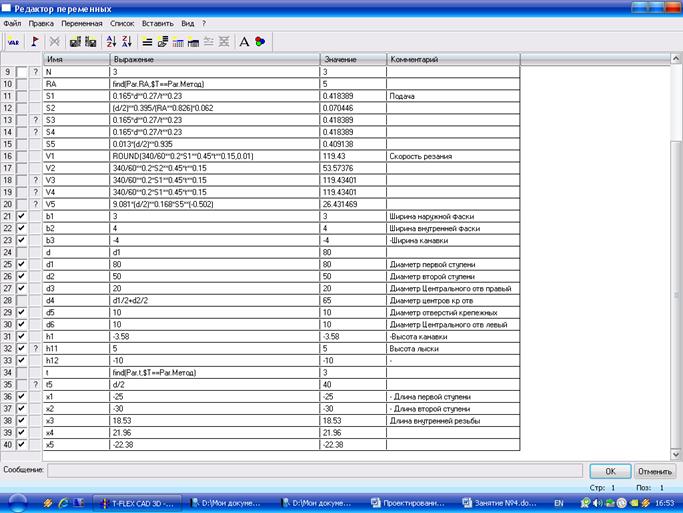Image resolution: width=683 pixels, height=513 pixels.
Task: Open the Переменная menu
Action: point(82,24)
